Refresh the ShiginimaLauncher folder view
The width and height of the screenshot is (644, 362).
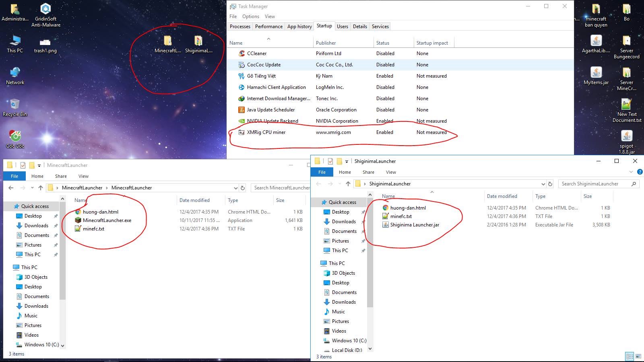click(550, 184)
